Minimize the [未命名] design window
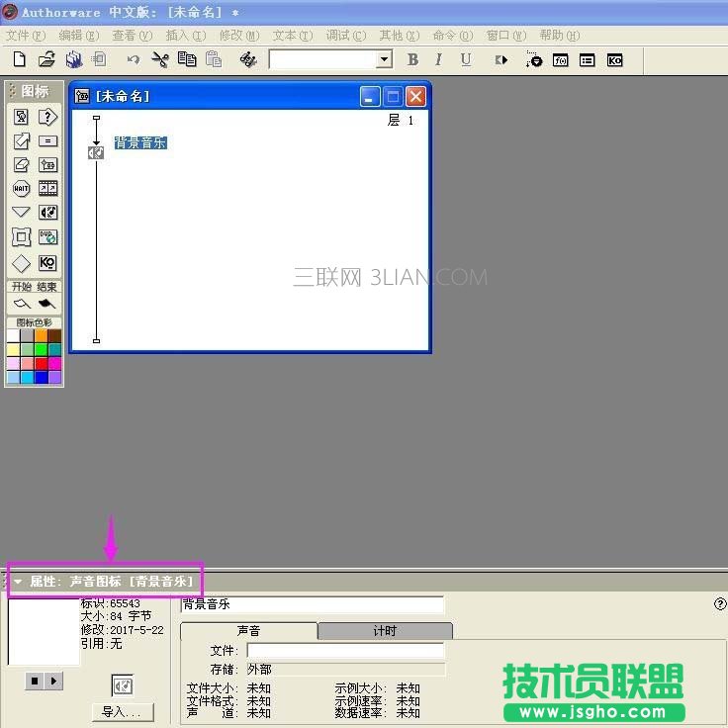This screenshot has width=728, height=728. tap(370, 97)
